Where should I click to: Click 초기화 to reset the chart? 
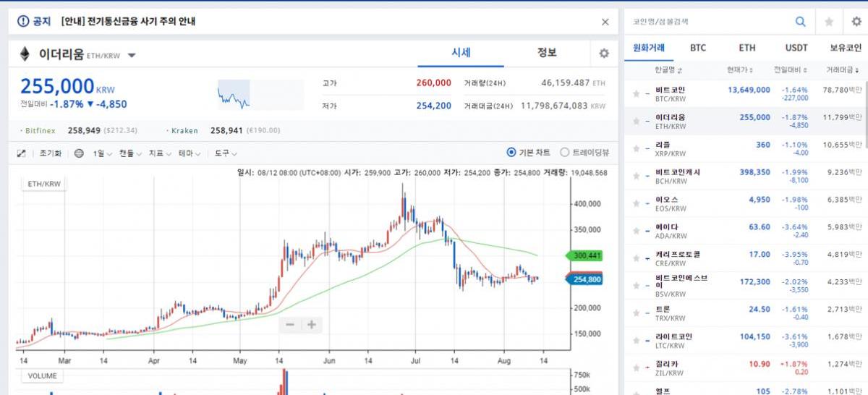(51, 153)
